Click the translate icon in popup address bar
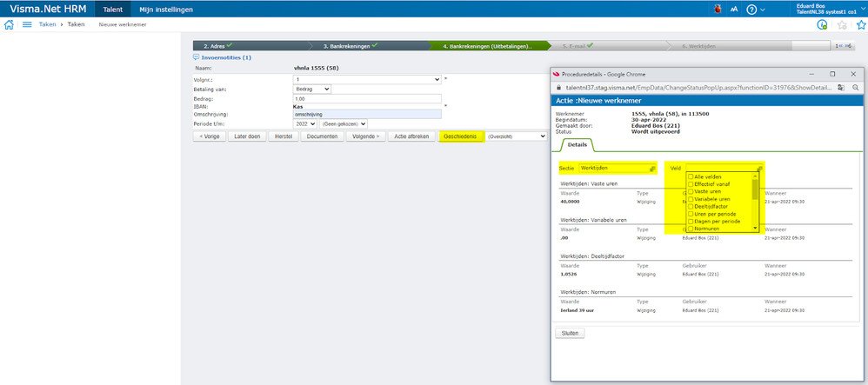The image size is (868, 385). 841,88
